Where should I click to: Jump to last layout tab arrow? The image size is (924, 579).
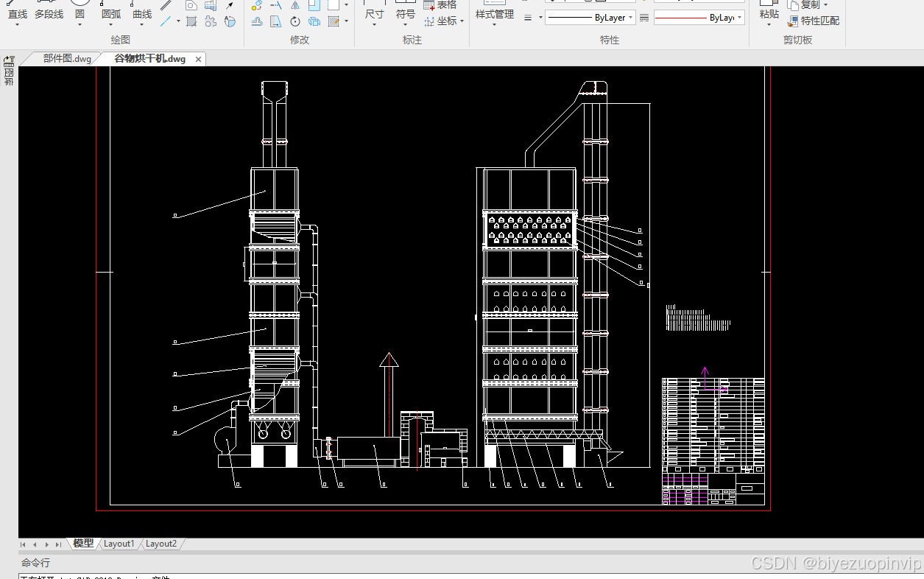pyautogui.click(x=59, y=544)
